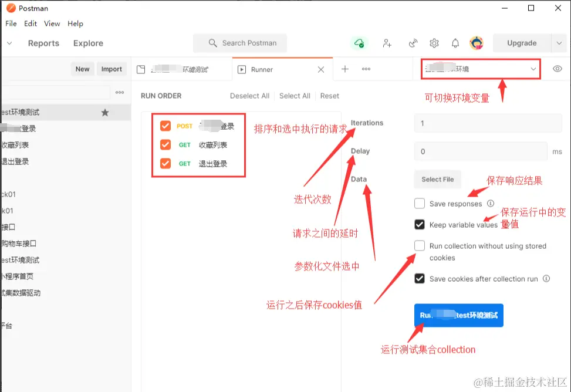The width and height of the screenshot is (571, 392).
Task: Toggle Keep variable values checkbox
Action: pyautogui.click(x=420, y=224)
